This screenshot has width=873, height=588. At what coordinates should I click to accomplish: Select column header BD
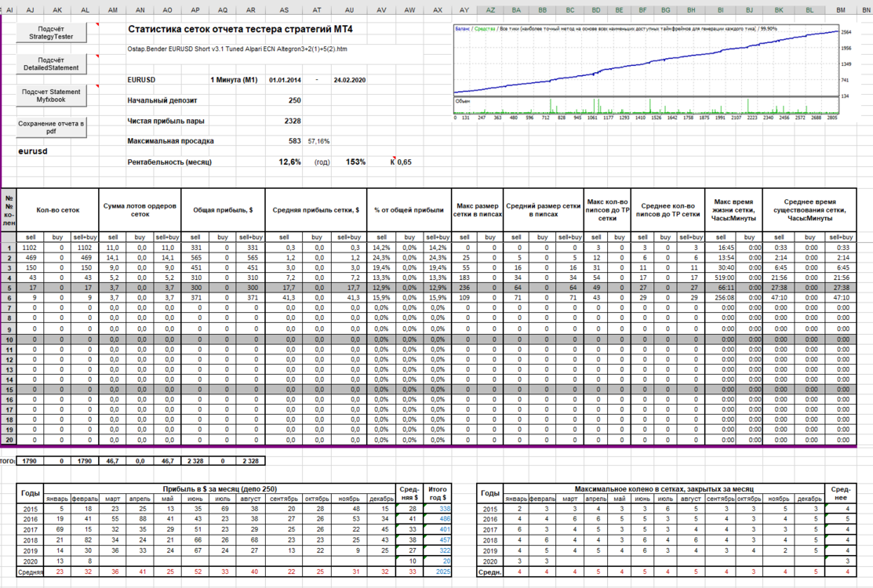(596, 10)
